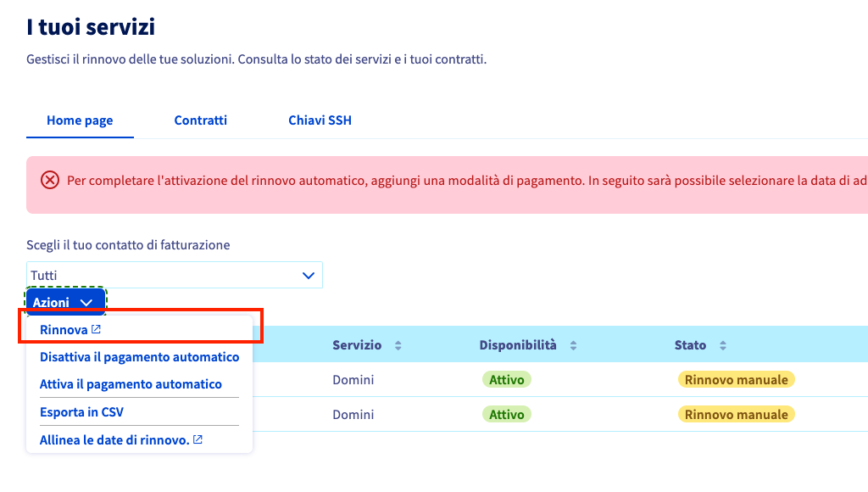This screenshot has height=492, width=868.
Task: Click the Attivo badge in first row
Action: [507, 379]
